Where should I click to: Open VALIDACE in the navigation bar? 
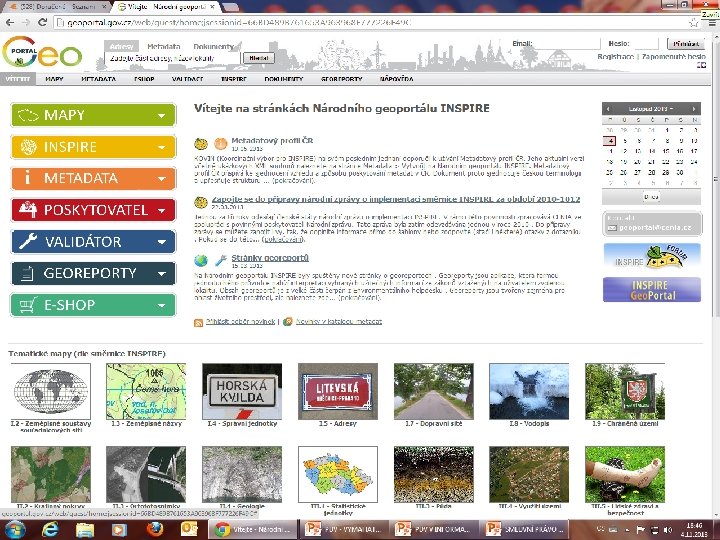point(187,79)
